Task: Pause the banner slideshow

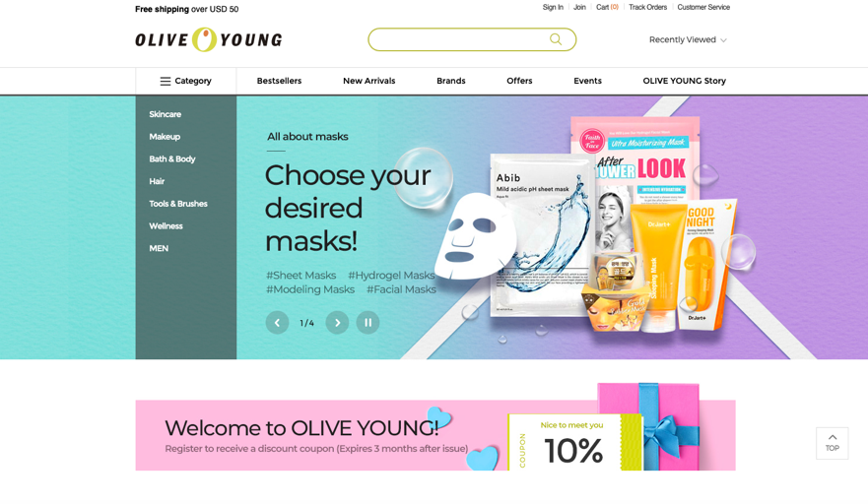Action: tap(367, 323)
